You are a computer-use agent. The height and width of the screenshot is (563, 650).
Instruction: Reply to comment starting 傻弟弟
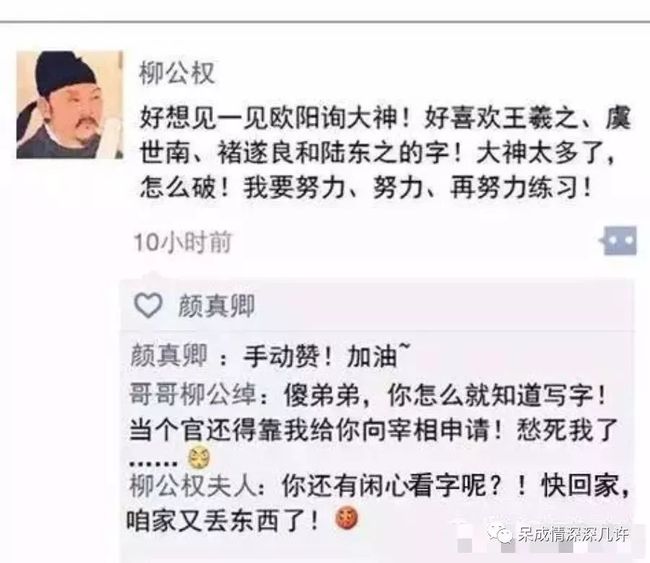click(445, 395)
